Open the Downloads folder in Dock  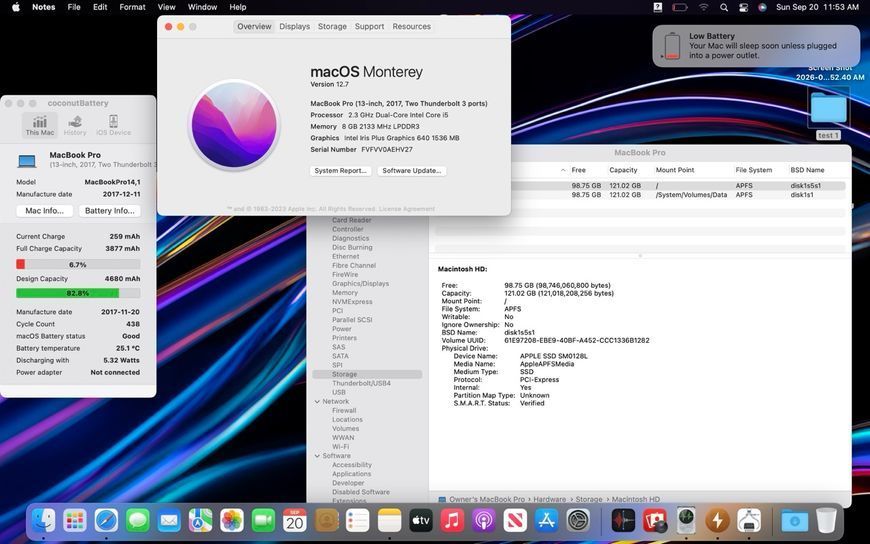[x=795, y=521]
